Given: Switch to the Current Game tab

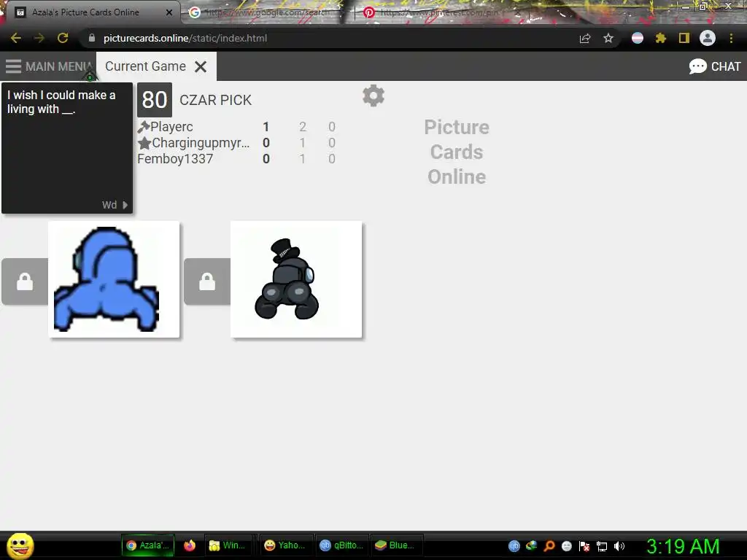Looking at the screenshot, I should tap(145, 66).
